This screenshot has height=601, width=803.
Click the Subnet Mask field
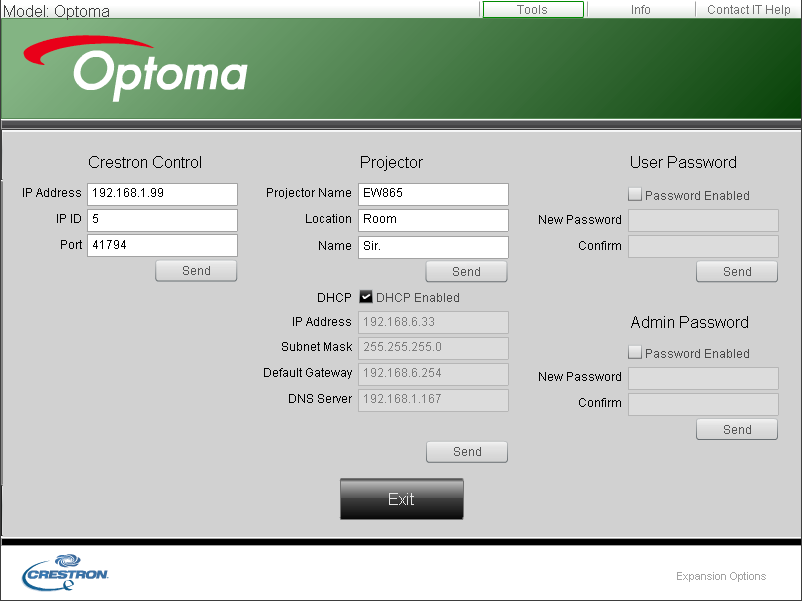coord(433,348)
